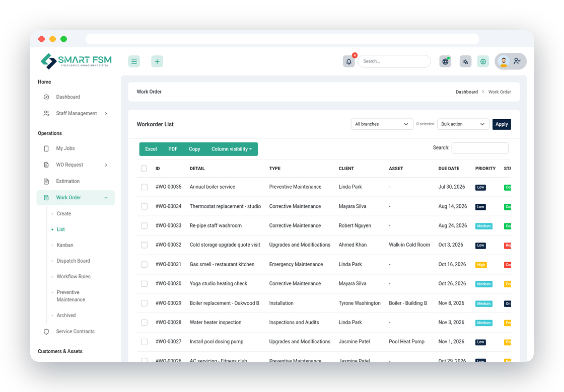
Task: Focus the table Search input box
Action: [x=480, y=148]
